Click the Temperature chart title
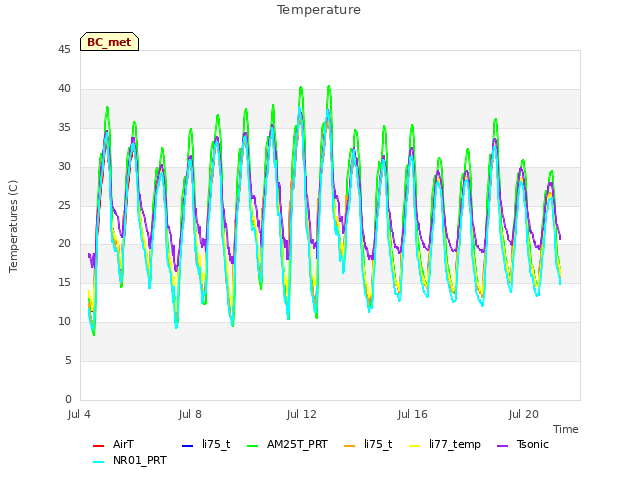 [319, 10]
